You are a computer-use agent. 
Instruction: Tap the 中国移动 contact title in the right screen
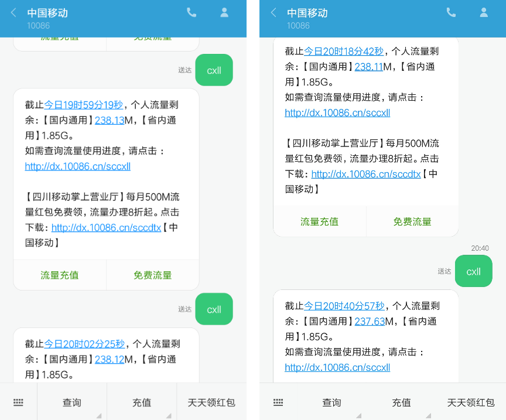click(x=307, y=13)
